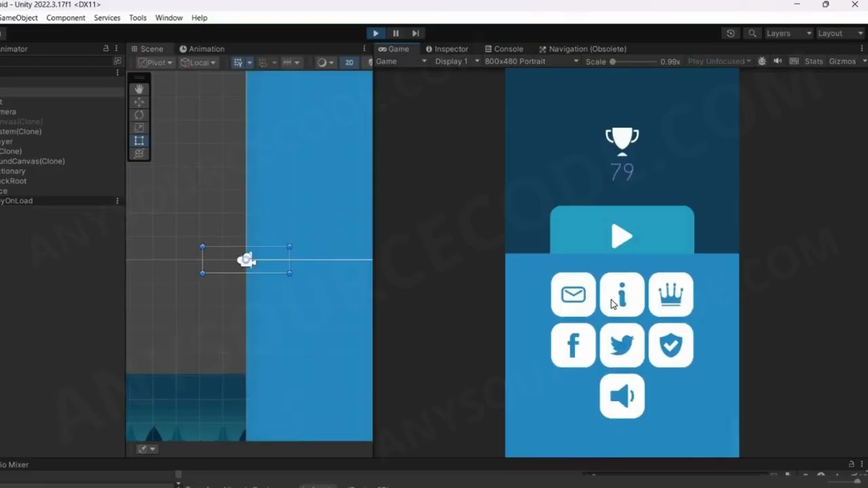Viewport: 868px width, 488px height.
Task: Switch to the Animation tab
Action: tap(202, 49)
